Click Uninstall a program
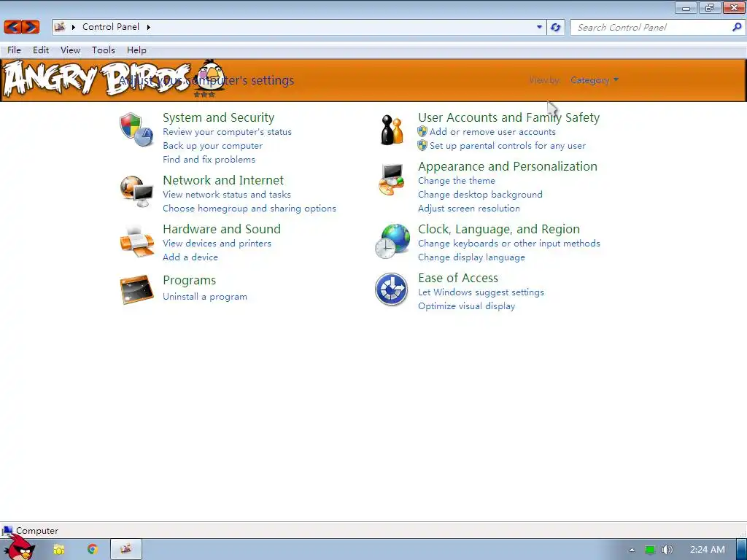 pos(205,297)
